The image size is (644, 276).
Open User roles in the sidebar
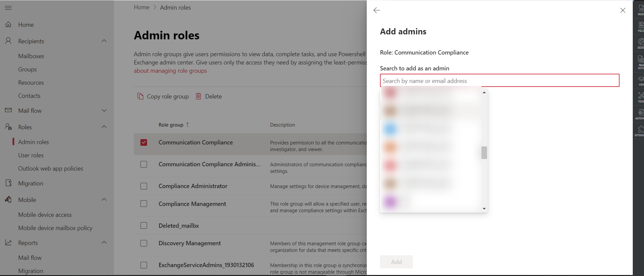31,155
